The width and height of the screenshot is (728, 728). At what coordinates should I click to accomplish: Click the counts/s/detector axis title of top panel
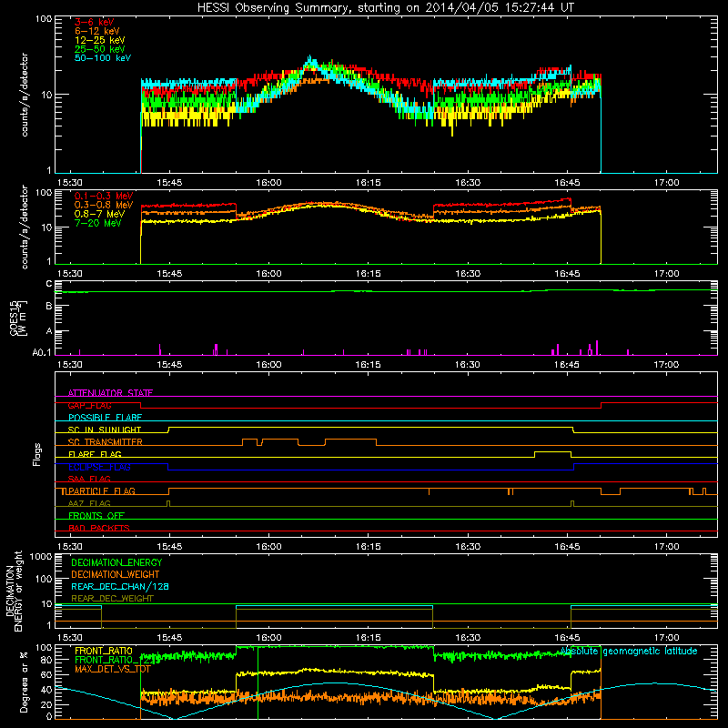[x=25, y=95]
